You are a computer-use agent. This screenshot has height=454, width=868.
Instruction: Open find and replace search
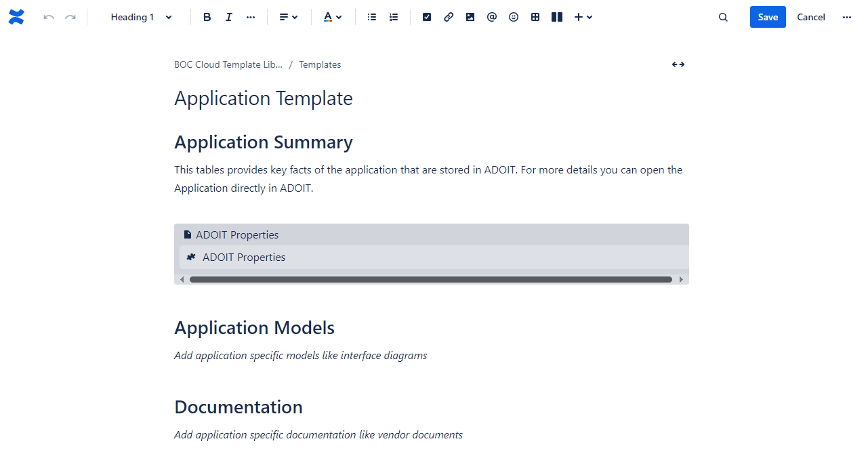coord(723,17)
